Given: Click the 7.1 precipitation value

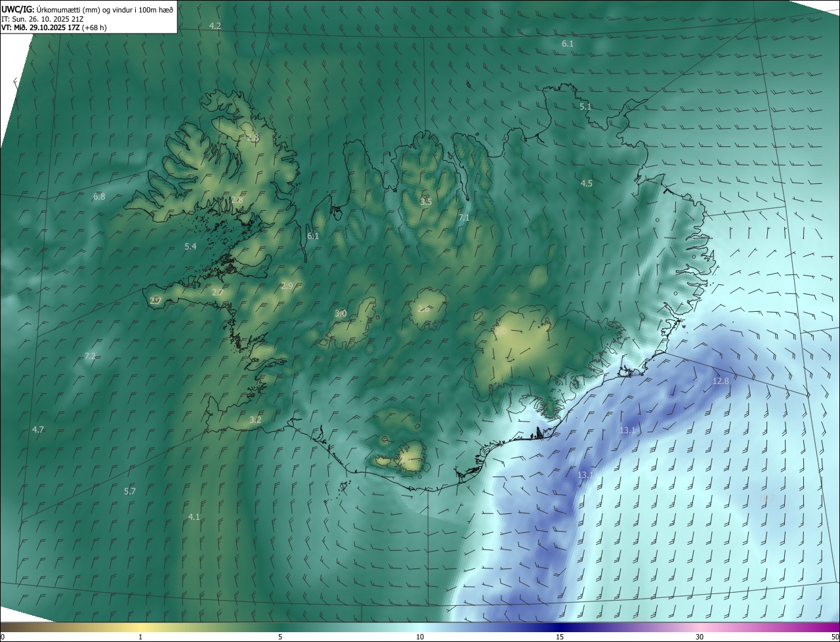Looking at the screenshot, I should [464, 218].
